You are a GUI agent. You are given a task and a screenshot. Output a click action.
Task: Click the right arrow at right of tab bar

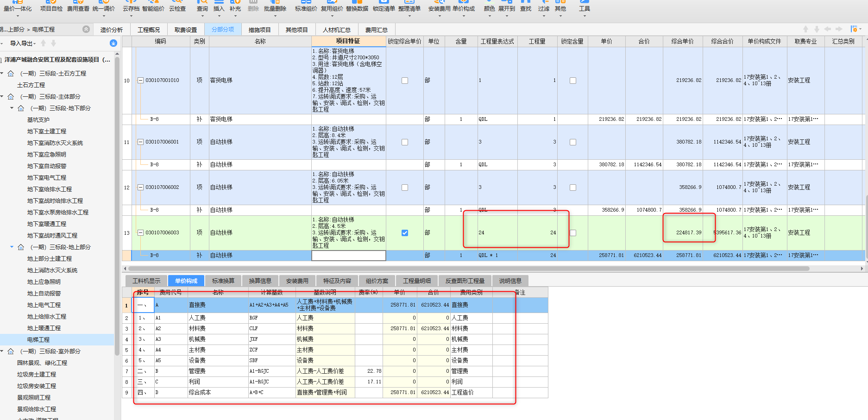[839, 29]
